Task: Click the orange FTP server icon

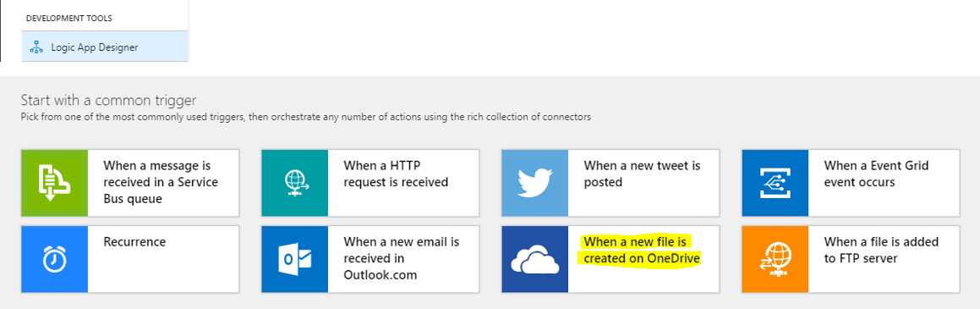Action: pyautogui.click(x=775, y=259)
